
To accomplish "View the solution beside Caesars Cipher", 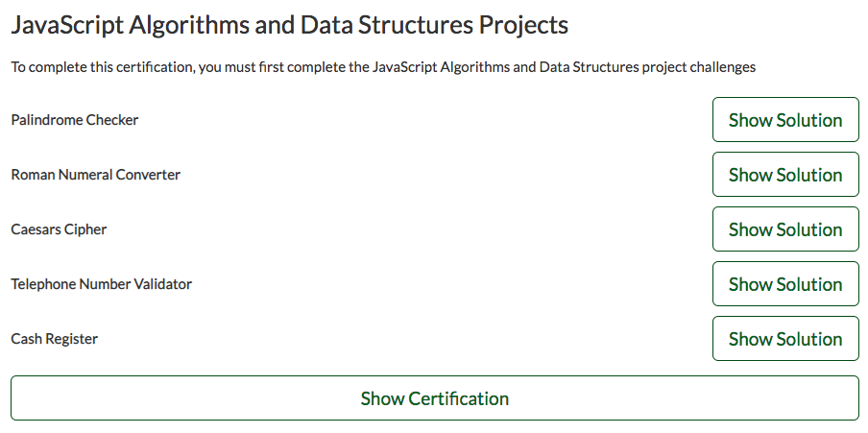I will 785,229.
